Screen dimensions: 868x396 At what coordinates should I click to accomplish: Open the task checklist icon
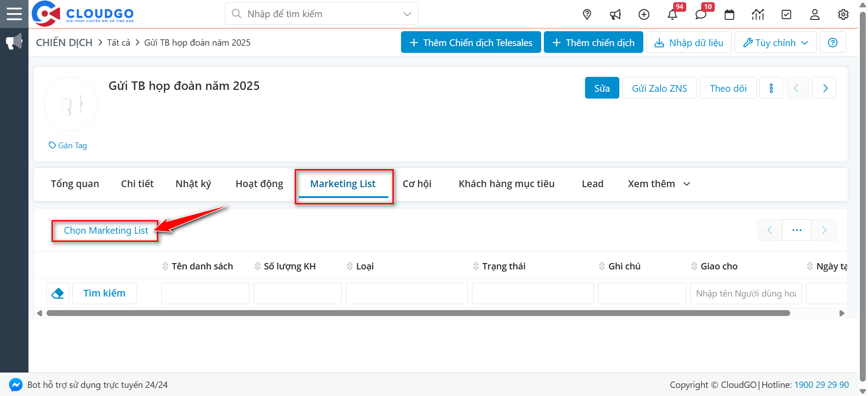[786, 14]
